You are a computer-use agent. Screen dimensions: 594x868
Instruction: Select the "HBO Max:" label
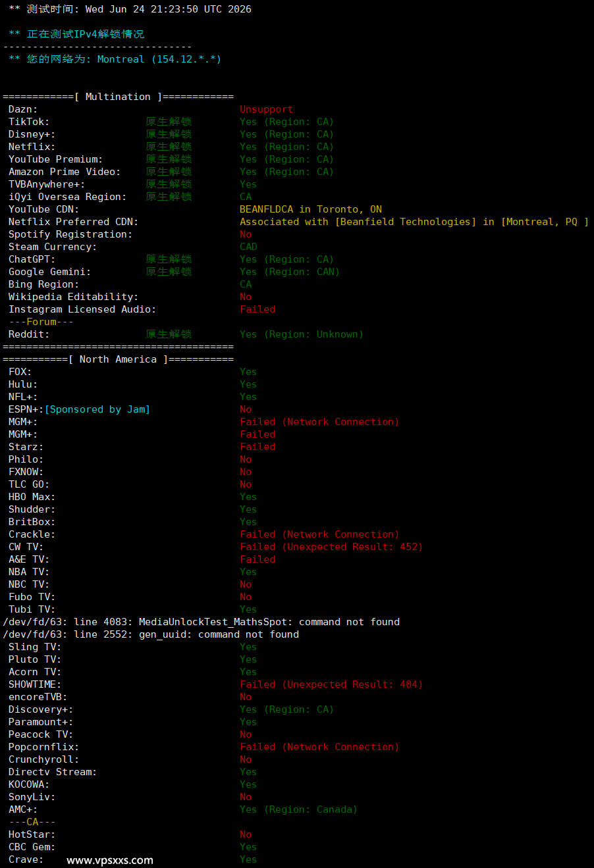pos(32,497)
